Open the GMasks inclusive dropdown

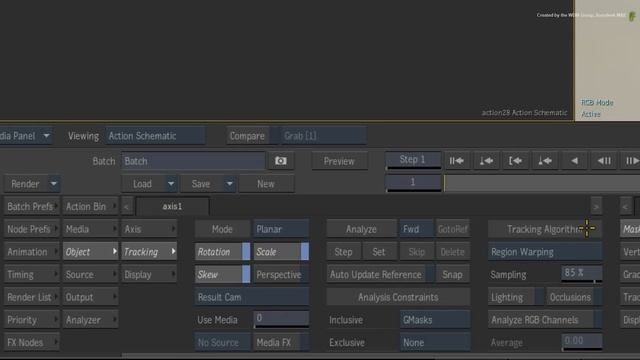(435, 320)
